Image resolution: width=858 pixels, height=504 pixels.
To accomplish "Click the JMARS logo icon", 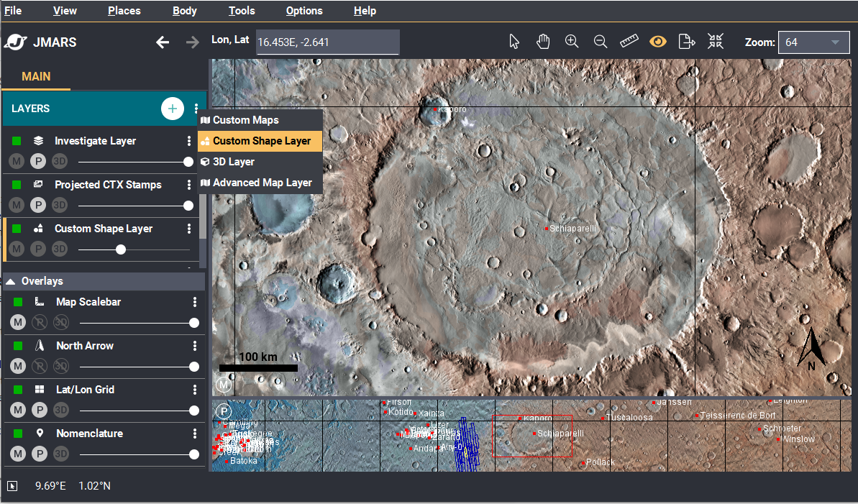I will pos(15,42).
